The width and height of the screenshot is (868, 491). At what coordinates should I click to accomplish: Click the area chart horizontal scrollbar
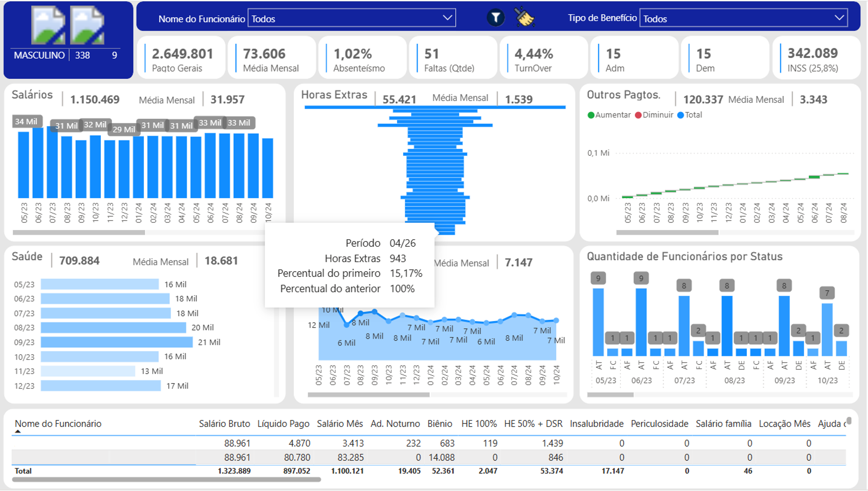369,395
